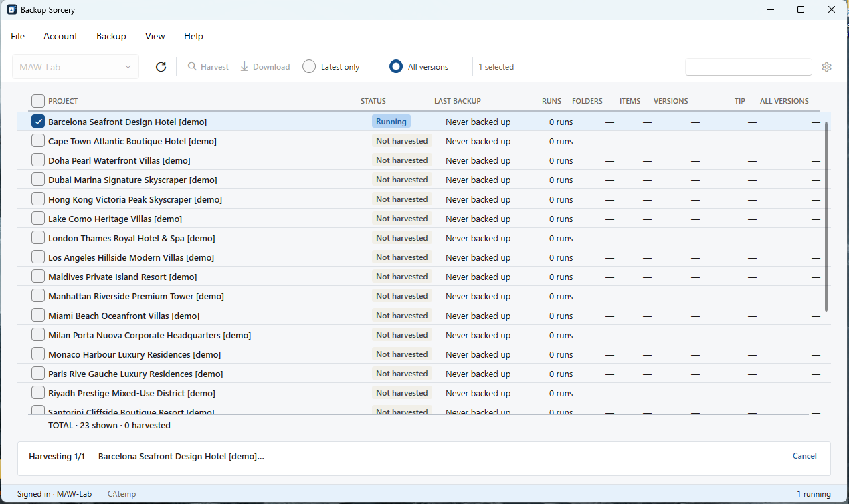Minimize the Backup Sorcery window

[771, 9]
